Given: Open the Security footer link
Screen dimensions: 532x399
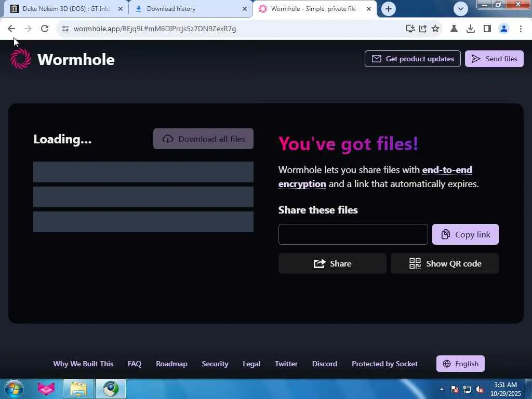Looking at the screenshot, I should (x=215, y=364).
